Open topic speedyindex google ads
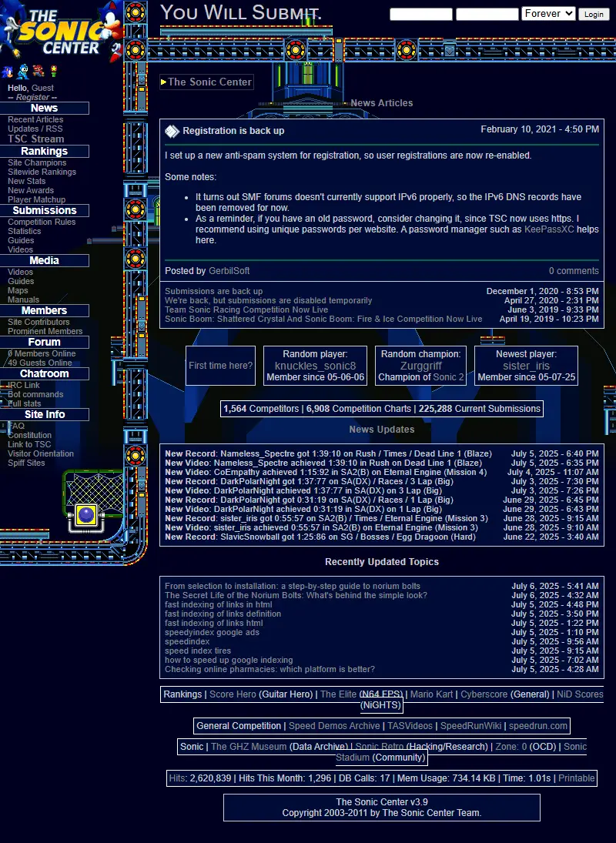616x843 pixels. coord(213,632)
